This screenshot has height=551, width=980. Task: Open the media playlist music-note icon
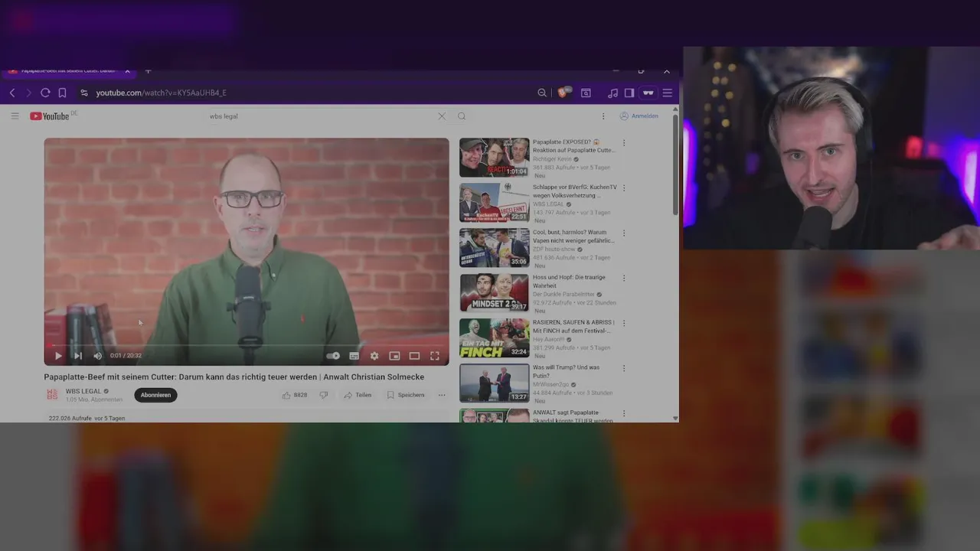click(x=612, y=93)
